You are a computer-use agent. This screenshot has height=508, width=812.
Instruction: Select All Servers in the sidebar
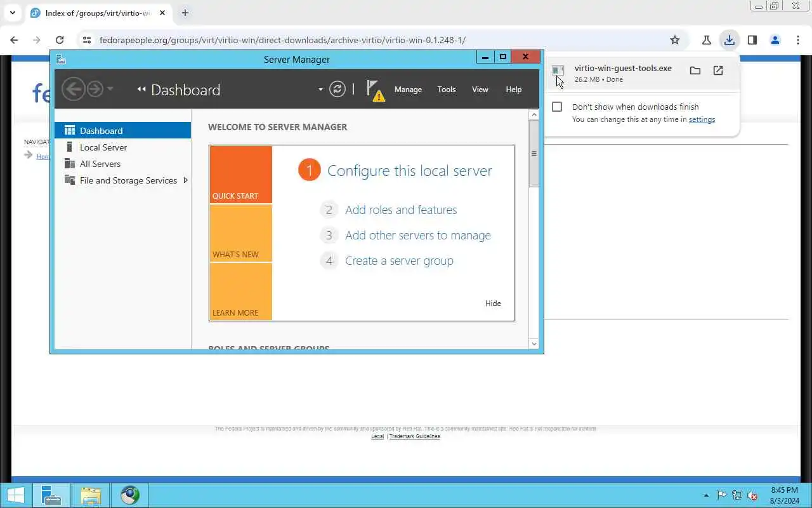122,163
